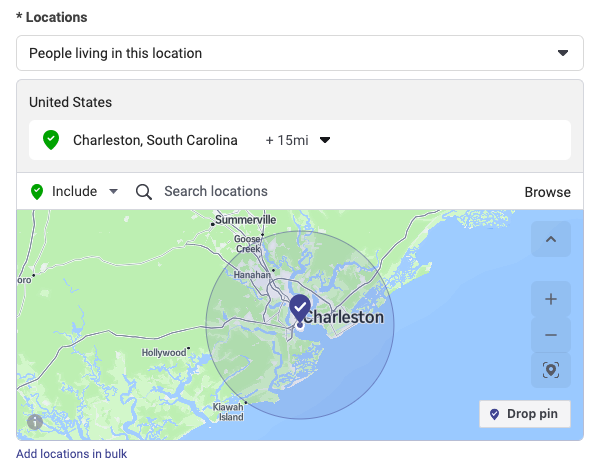595x472 pixels.
Task: Open the Add locations in bulk link
Action: 71,454
